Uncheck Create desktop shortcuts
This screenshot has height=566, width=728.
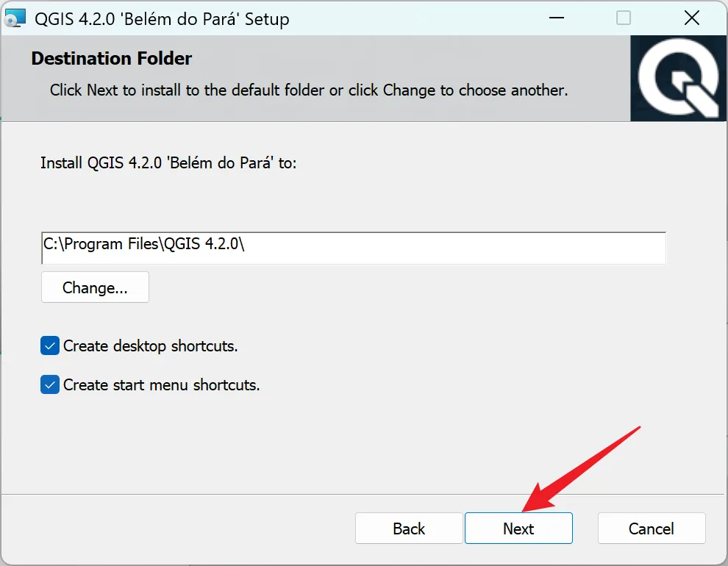pos(50,345)
